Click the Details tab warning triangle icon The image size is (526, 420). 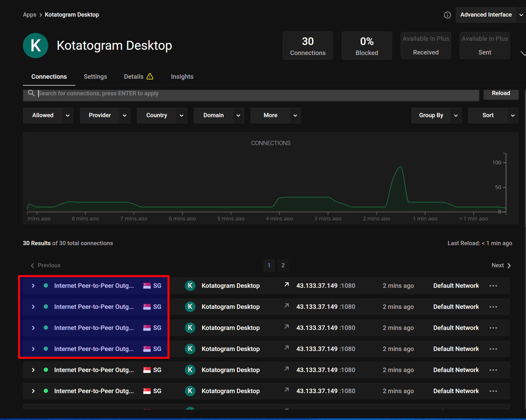pyautogui.click(x=150, y=76)
